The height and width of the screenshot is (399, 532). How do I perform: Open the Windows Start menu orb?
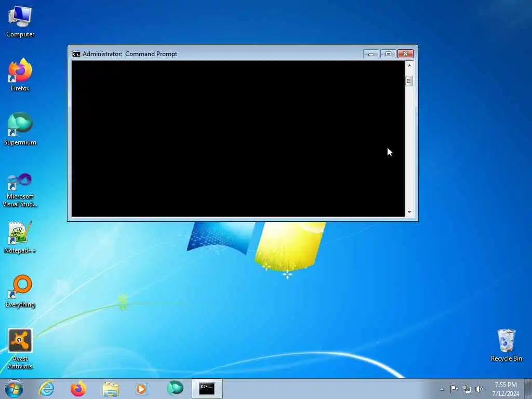pyautogui.click(x=14, y=389)
